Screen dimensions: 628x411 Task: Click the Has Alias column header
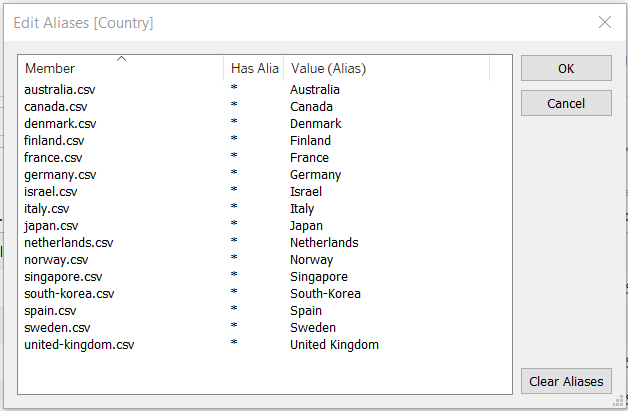click(254, 69)
